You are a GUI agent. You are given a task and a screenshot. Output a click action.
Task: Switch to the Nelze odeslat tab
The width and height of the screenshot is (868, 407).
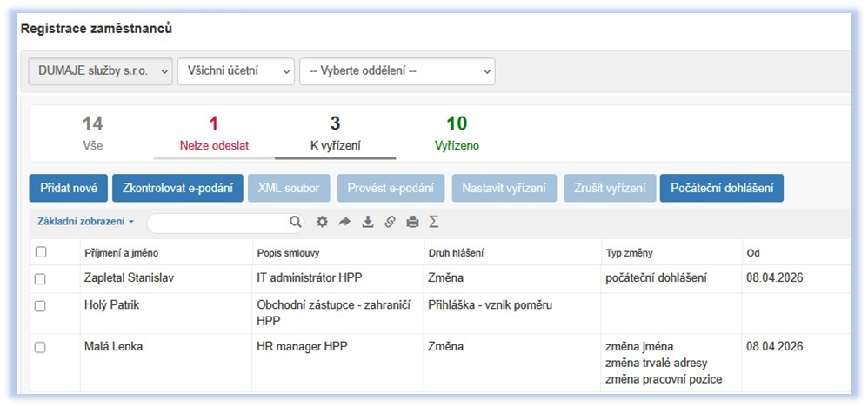(x=214, y=134)
